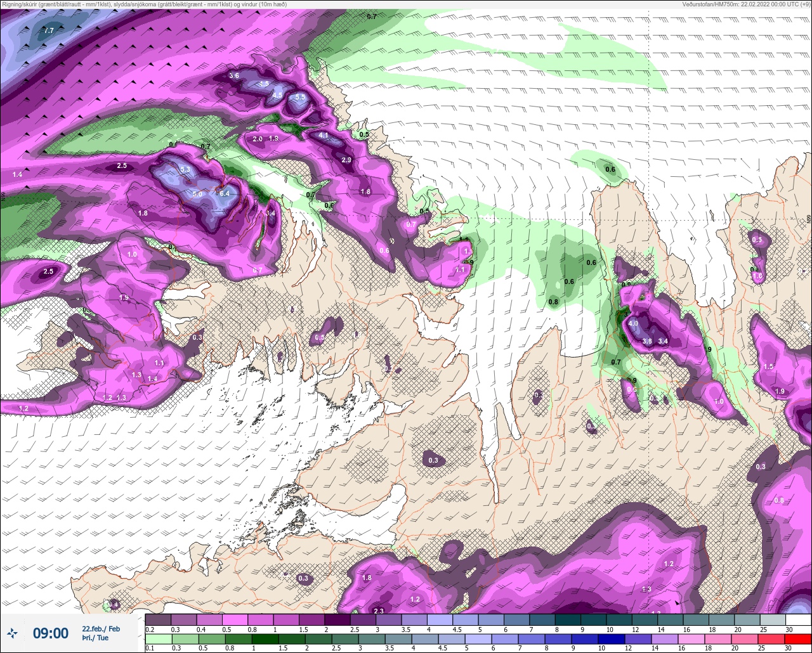Select the upper legend white swatch at 30
812x653 pixels.
tap(799, 619)
